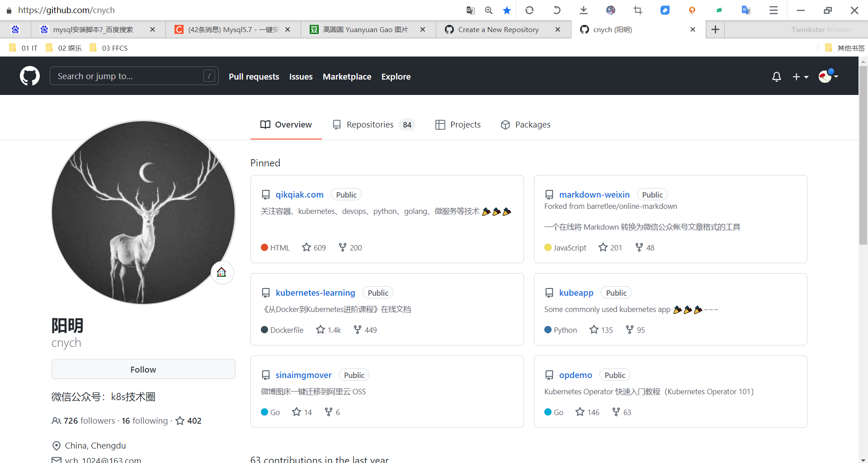
Task: Click the browser zoom magnifier icon
Action: [489, 10]
